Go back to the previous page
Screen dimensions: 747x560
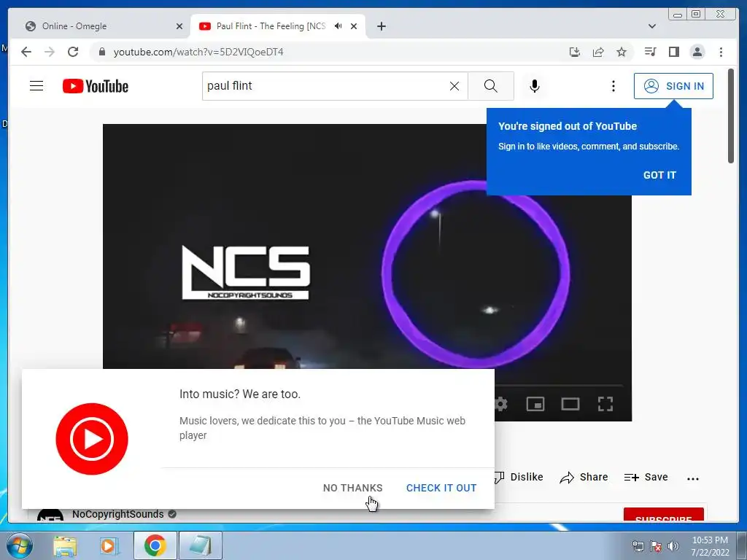pos(26,52)
